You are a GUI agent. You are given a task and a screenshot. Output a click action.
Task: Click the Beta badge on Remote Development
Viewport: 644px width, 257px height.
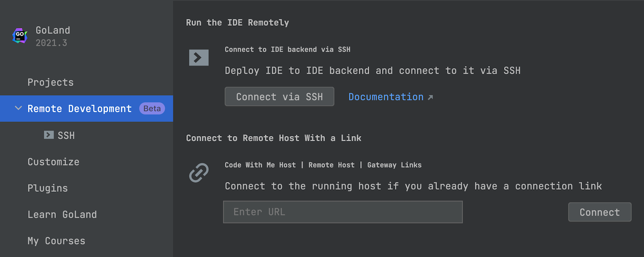click(152, 109)
